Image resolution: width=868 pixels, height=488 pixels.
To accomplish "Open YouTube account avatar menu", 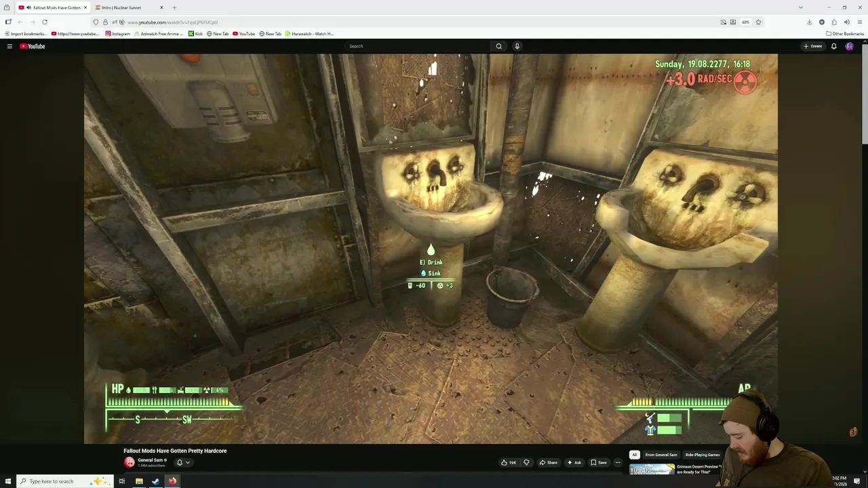I will 849,46.
